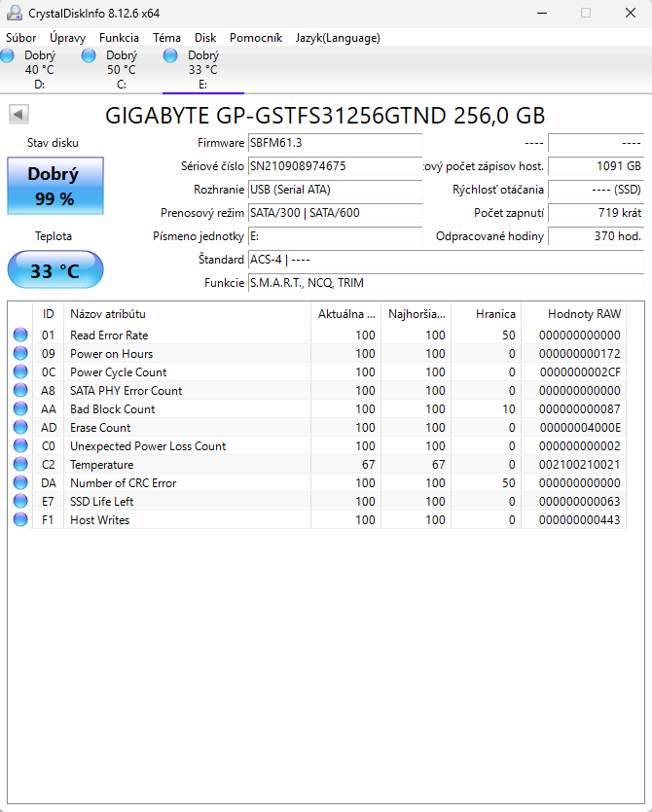Image resolution: width=652 pixels, height=812 pixels.
Task: Click the Hranica column header
Action: pos(487,314)
